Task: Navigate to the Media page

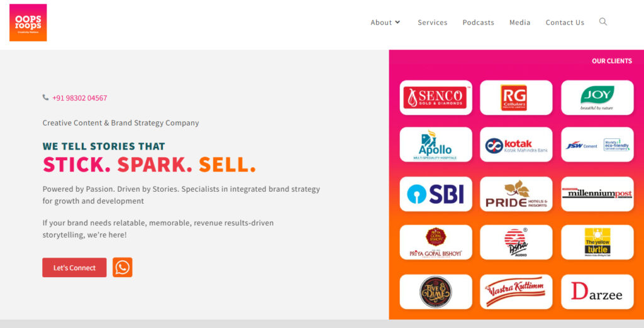Action: [x=520, y=23]
